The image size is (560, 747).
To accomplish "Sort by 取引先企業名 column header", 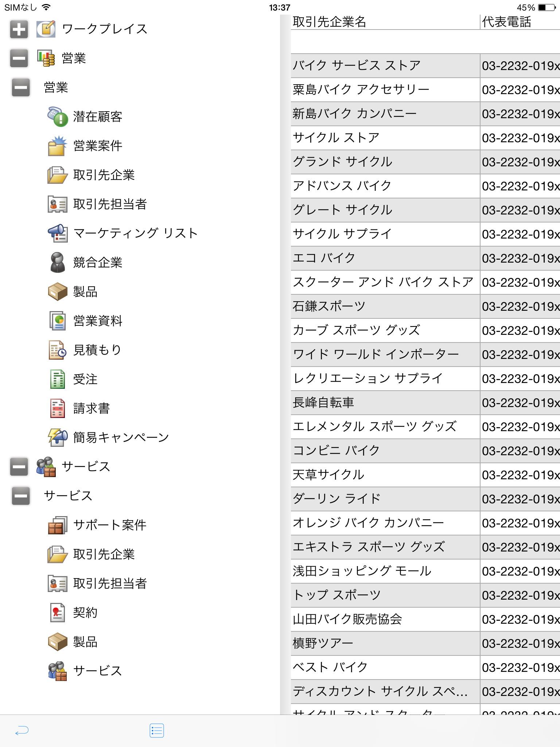I will click(x=385, y=22).
